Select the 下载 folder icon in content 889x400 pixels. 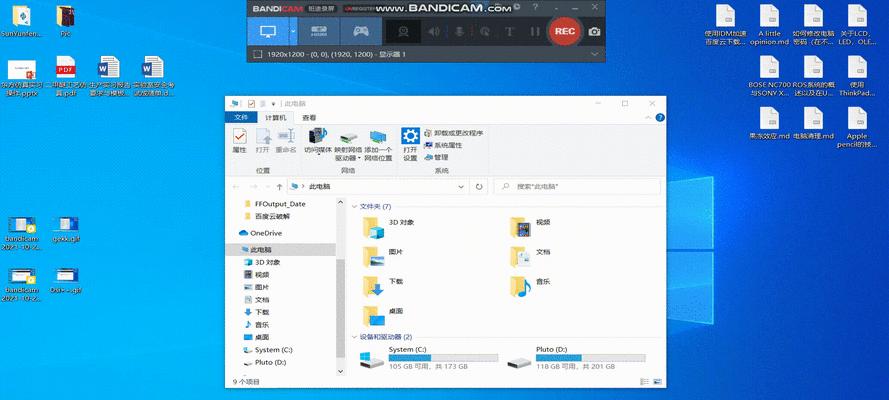tap(374, 287)
